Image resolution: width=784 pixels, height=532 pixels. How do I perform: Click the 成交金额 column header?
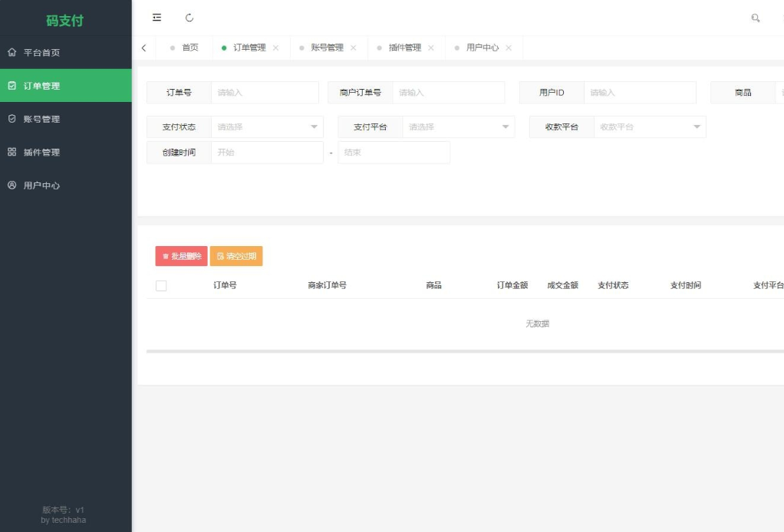(562, 285)
